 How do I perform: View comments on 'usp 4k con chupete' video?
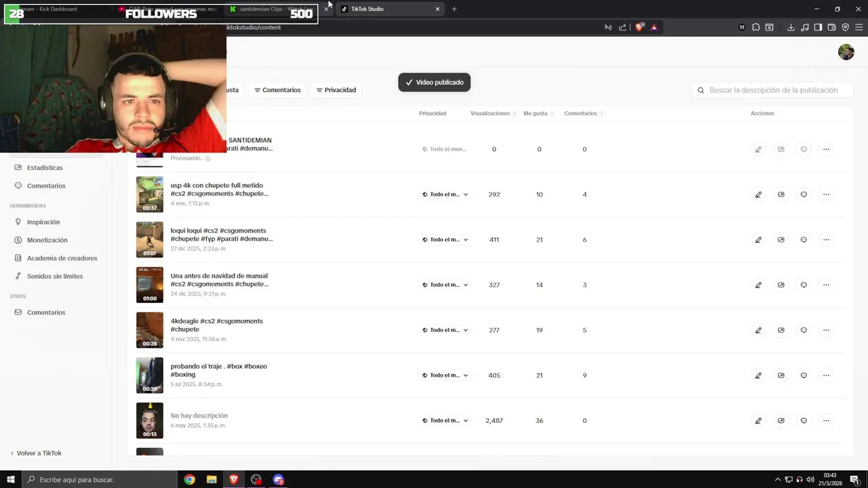pos(804,195)
